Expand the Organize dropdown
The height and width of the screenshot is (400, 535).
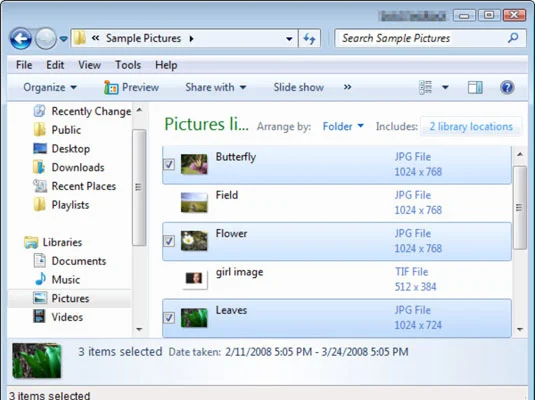pyautogui.click(x=50, y=87)
